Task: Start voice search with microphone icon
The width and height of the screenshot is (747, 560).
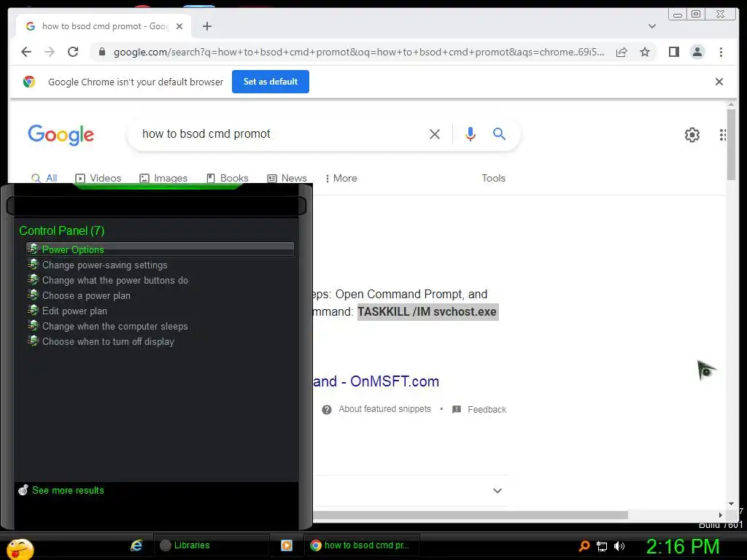Action: tap(470, 134)
